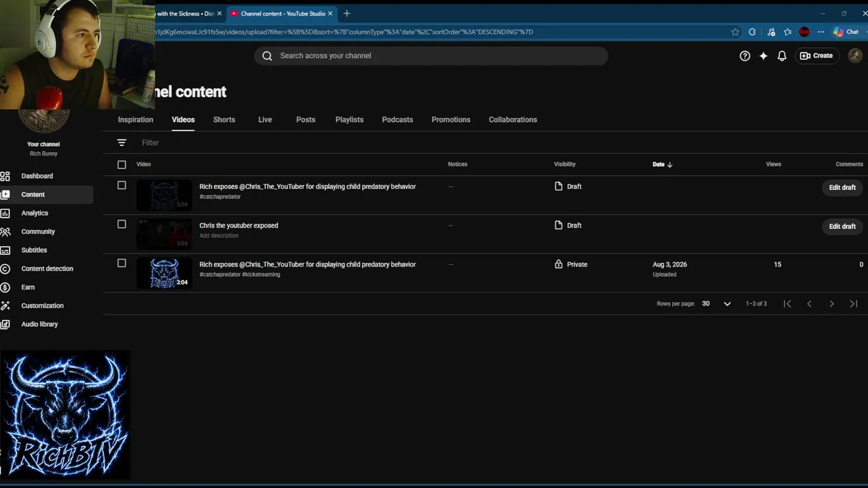Click the Search across your channel field
This screenshot has height=488, width=868.
click(431, 56)
